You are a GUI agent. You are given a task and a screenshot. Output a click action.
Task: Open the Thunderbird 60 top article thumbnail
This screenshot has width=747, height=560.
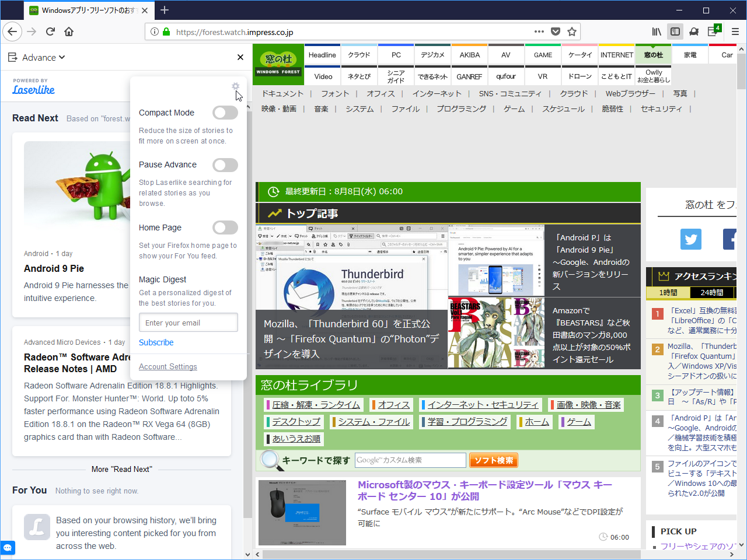coord(351,297)
